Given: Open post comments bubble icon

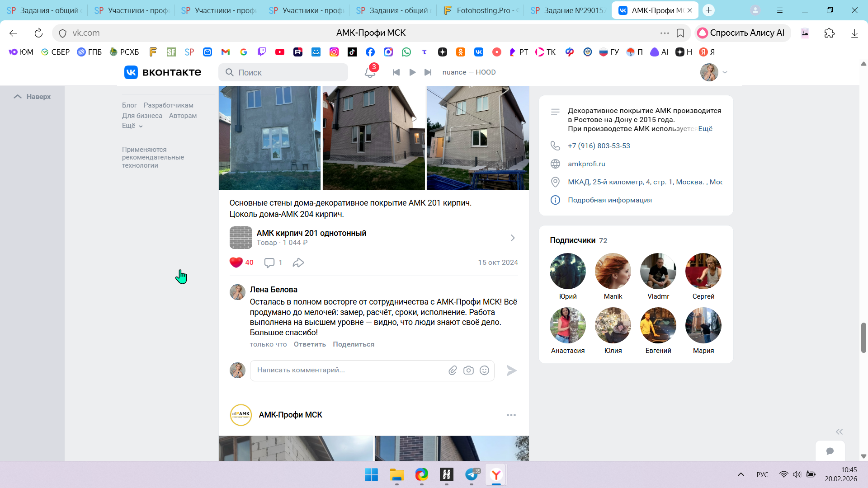Looking at the screenshot, I should tap(269, 263).
